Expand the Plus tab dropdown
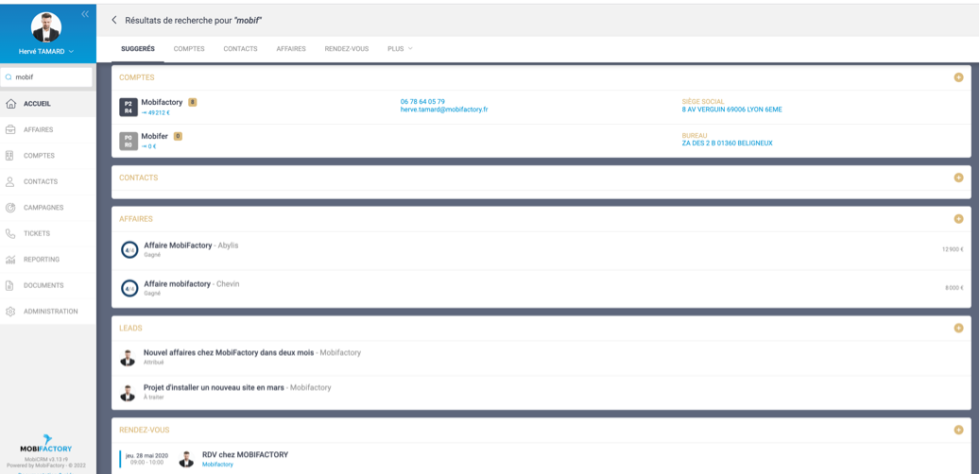This screenshot has height=474, width=980. [x=400, y=48]
